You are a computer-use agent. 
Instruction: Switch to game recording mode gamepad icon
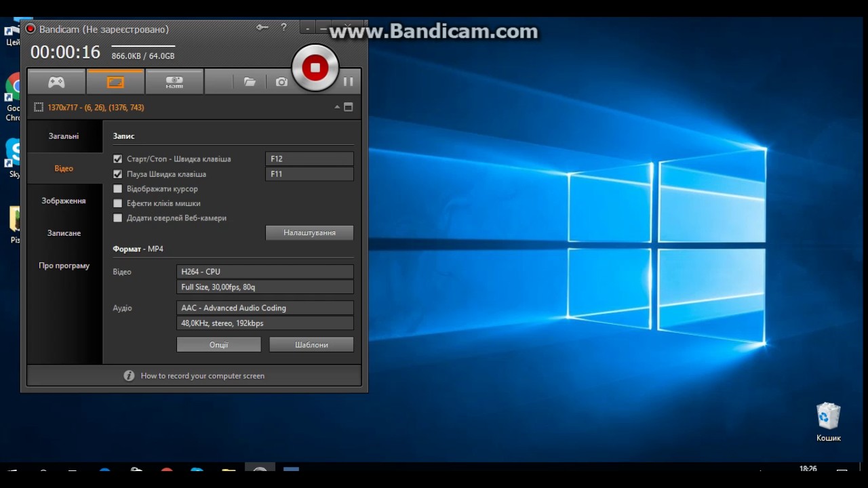coord(56,82)
